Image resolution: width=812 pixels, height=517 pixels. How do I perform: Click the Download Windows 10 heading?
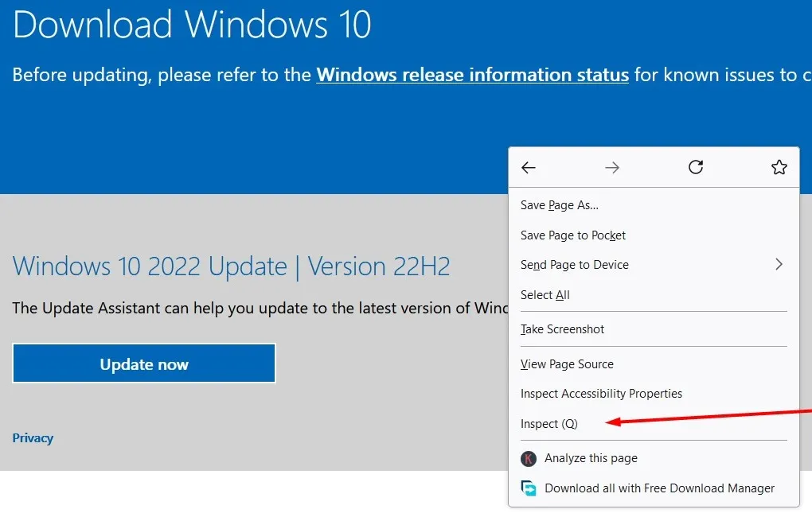[192, 25]
